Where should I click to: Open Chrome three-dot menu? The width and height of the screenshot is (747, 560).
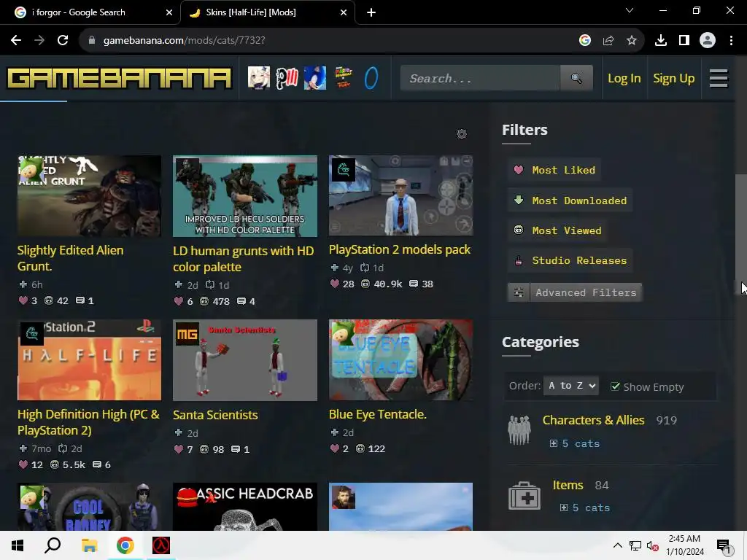[731, 40]
